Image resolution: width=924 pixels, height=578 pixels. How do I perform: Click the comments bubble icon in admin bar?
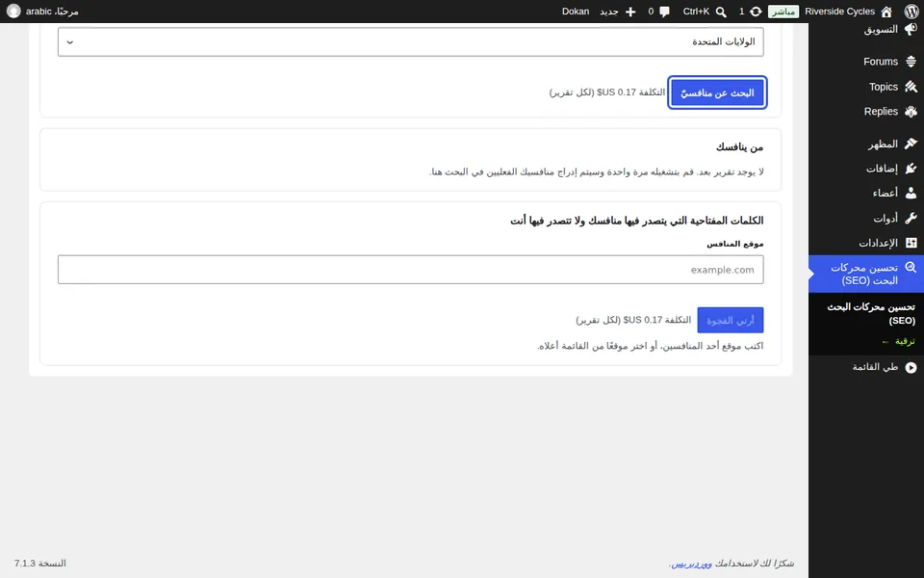pos(665,12)
